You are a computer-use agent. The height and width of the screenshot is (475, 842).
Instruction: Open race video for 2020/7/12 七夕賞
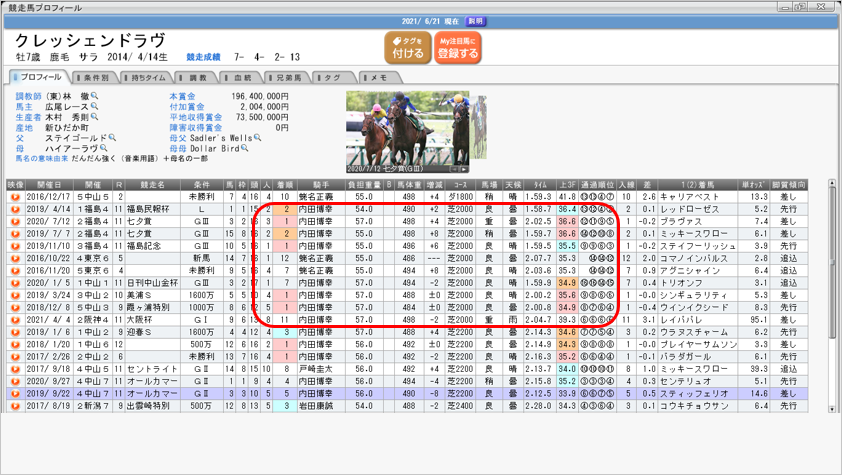15,220
